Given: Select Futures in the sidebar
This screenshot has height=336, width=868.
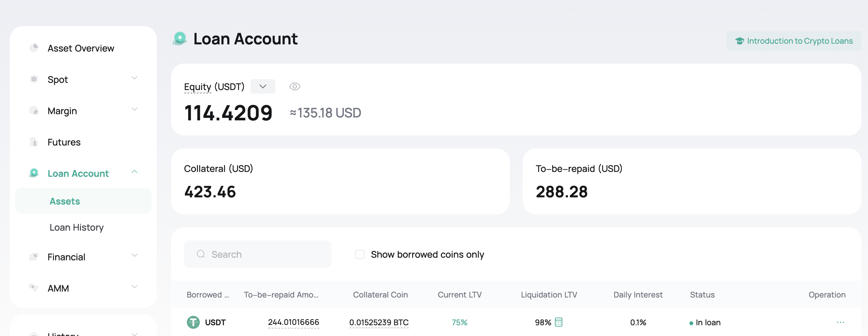Looking at the screenshot, I should coord(64,142).
